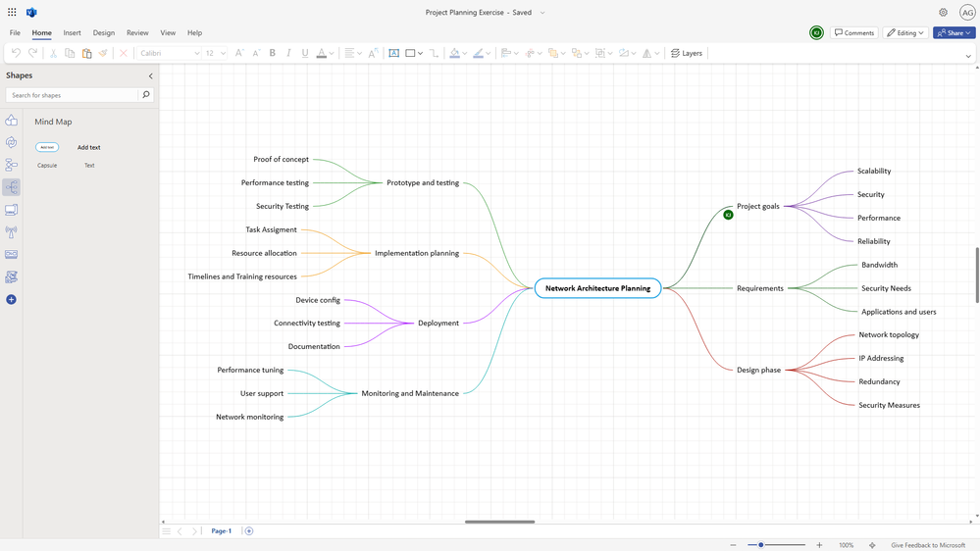This screenshot has height=551, width=980.
Task: Open the Insert ribbon tab
Action: 73,32
